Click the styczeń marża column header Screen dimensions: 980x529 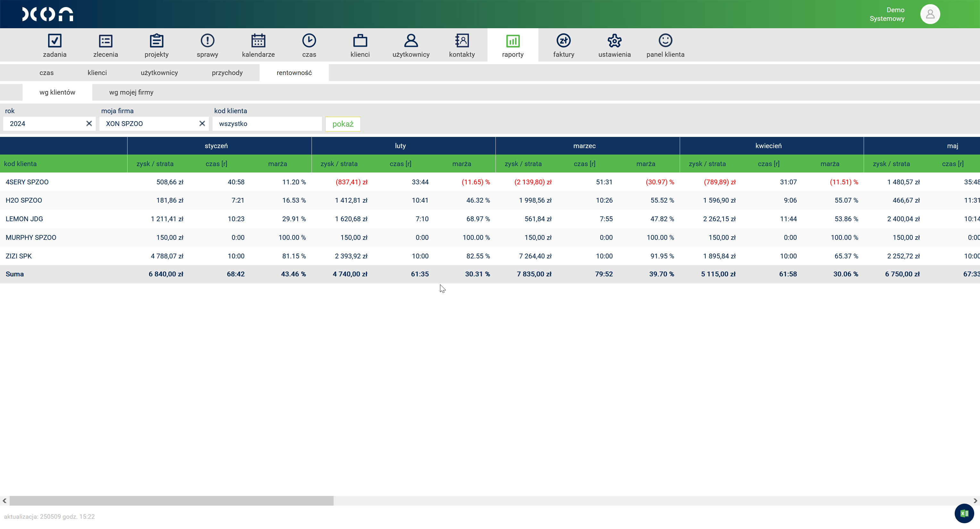click(x=277, y=164)
